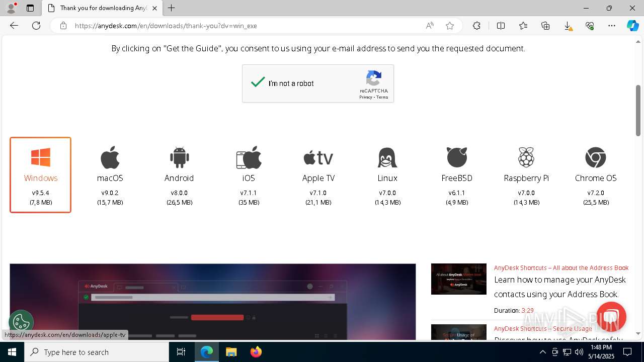Open the Windows Start menu

12,352
